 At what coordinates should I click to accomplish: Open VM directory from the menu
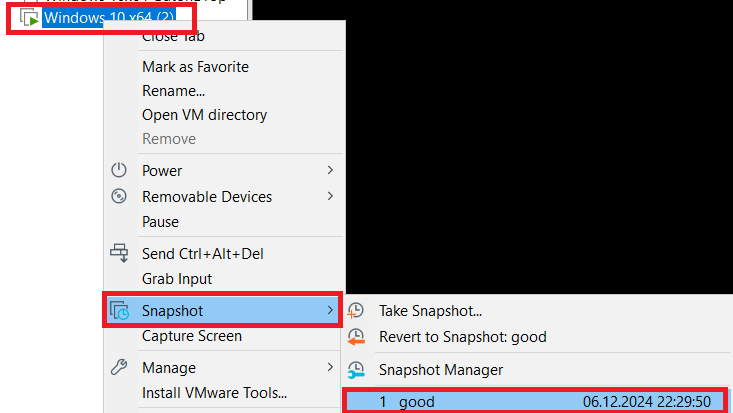(204, 115)
